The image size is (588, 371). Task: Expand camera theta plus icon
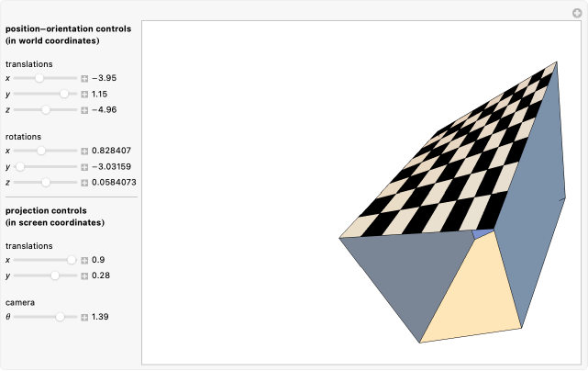tap(84, 317)
